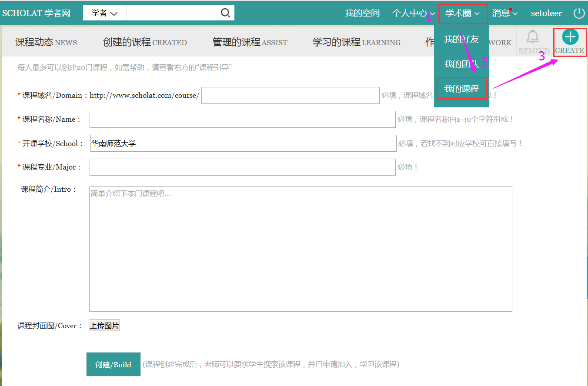
Task: Switch to 创建的课程 CREATED tab
Action: point(145,42)
